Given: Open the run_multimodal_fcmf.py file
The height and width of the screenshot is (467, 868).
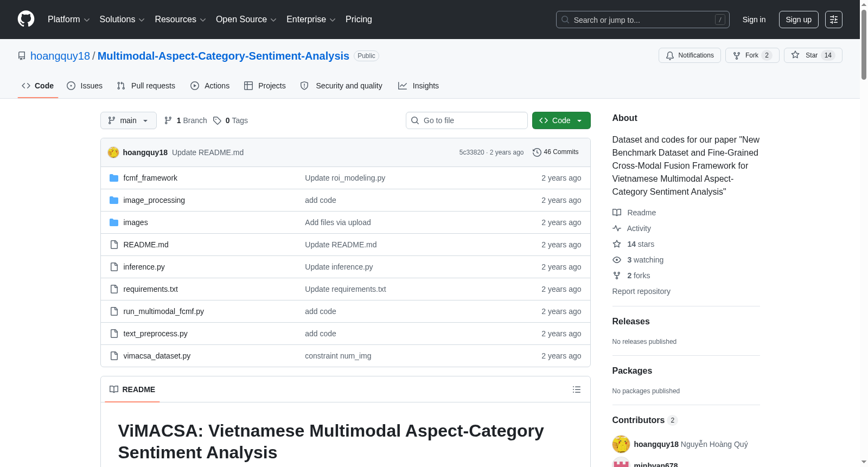Looking at the screenshot, I should click(164, 311).
